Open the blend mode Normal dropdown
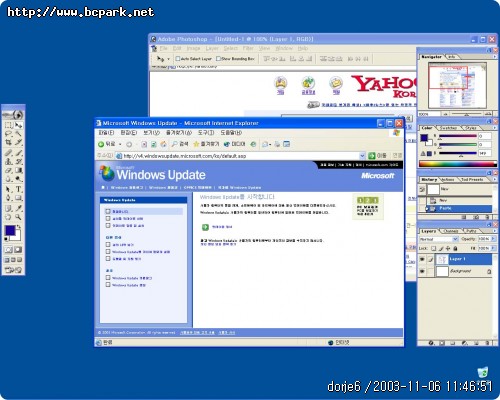The width and height of the screenshot is (500, 400). point(456,239)
